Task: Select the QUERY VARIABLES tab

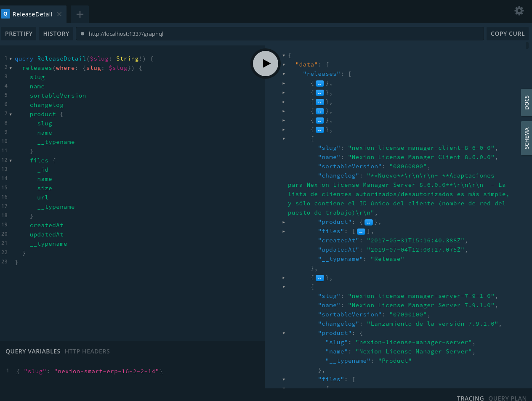Action: click(33, 351)
